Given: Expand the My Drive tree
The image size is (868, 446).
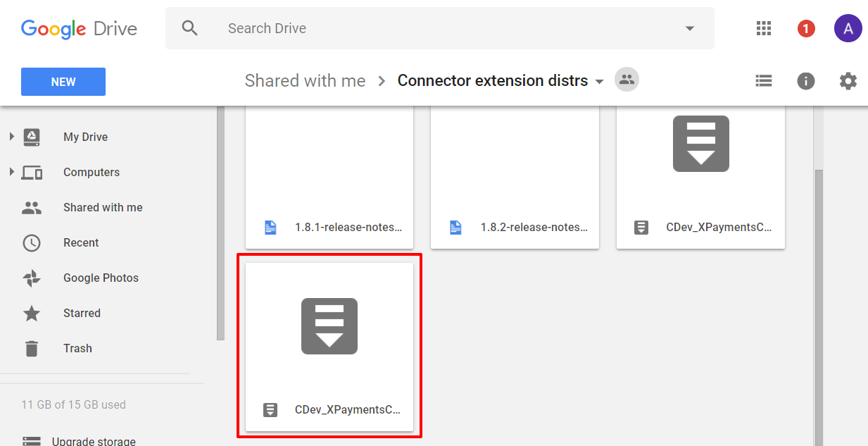Looking at the screenshot, I should [11, 137].
